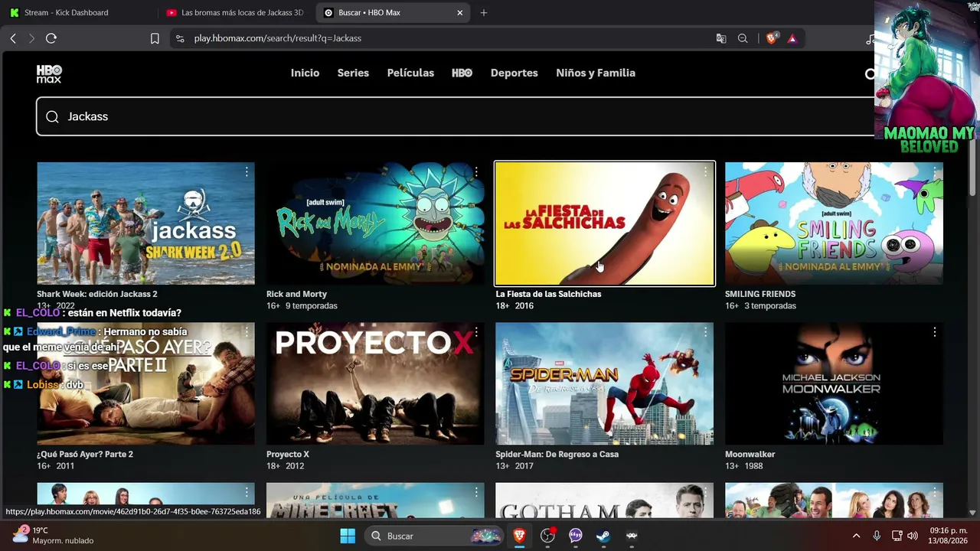This screenshot has height=551, width=980.
Task: Open the purple chat app on taskbar
Action: tap(576, 536)
